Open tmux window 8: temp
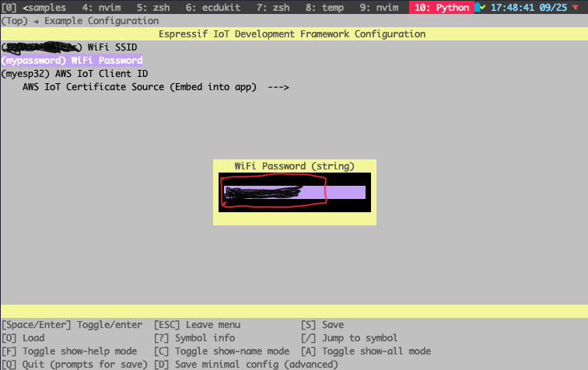 pos(324,8)
